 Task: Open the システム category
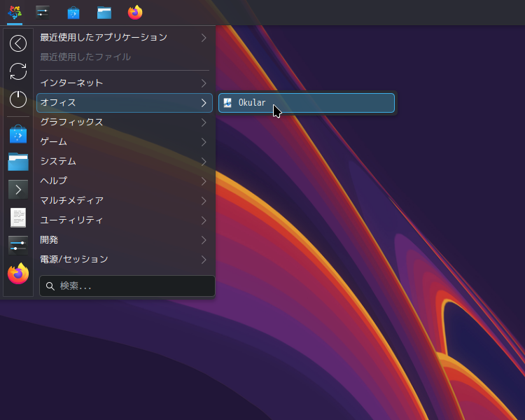[x=124, y=162]
